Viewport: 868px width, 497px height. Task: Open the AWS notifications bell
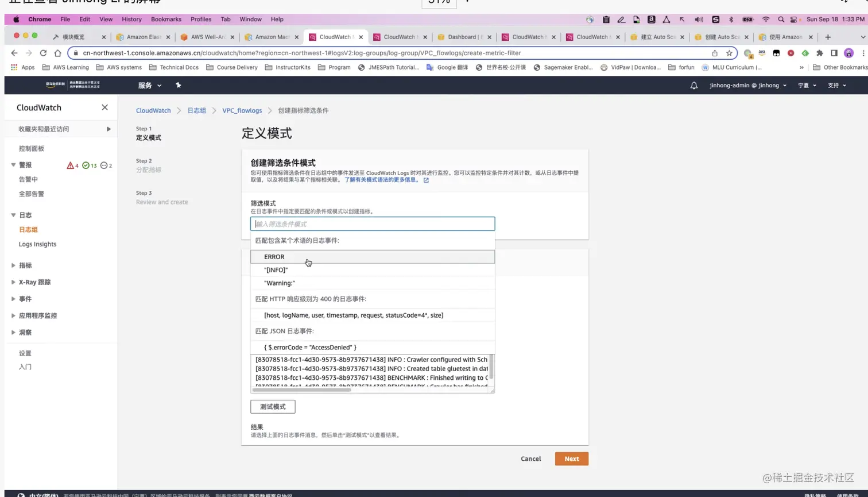tap(694, 86)
